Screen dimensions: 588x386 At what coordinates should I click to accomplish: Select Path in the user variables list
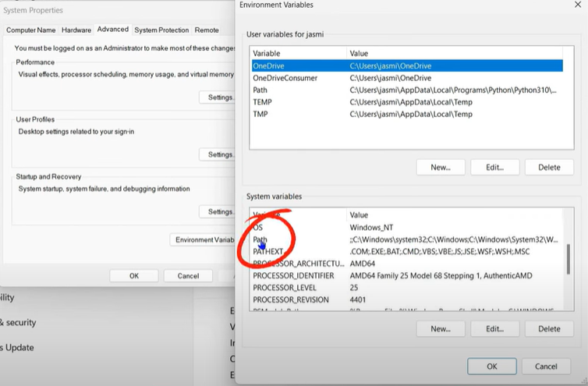(x=260, y=90)
